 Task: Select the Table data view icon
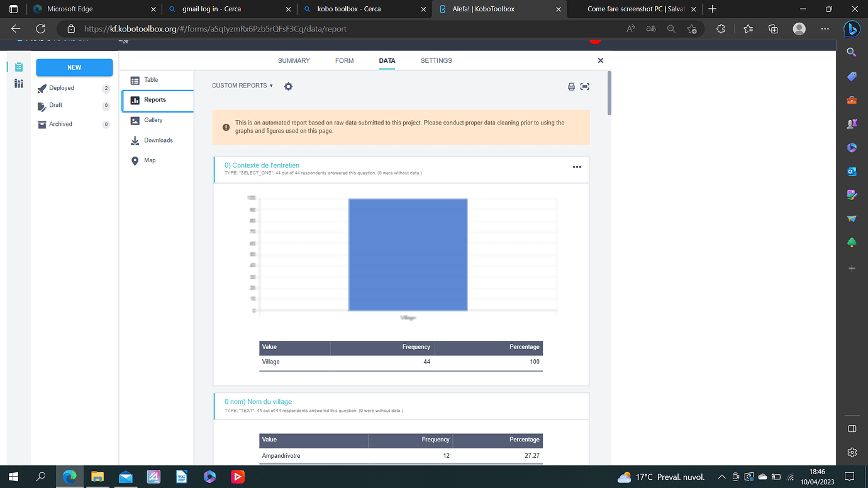pos(152,80)
